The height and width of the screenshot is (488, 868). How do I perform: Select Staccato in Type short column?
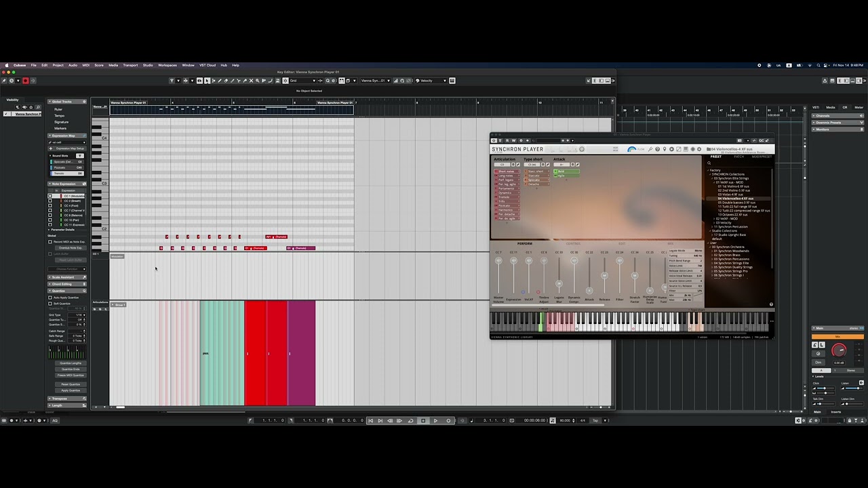tap(536, 176)
